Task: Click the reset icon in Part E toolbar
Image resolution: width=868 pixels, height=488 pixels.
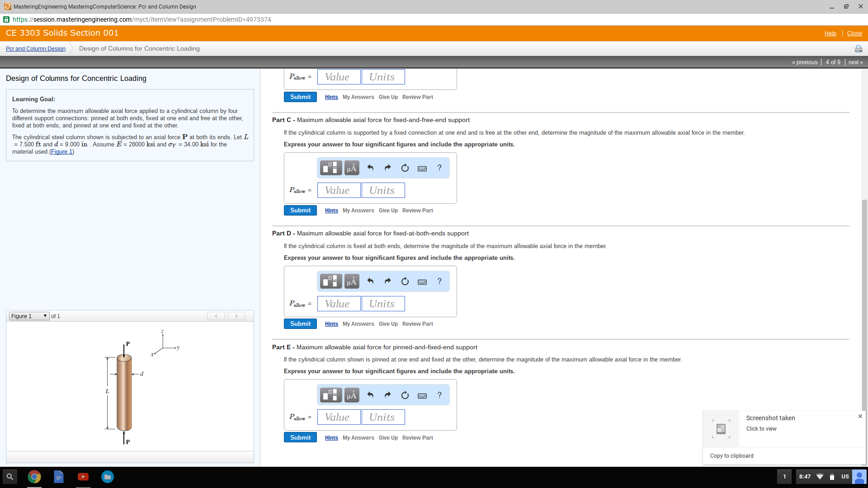Action: click(x=405, y=395)
